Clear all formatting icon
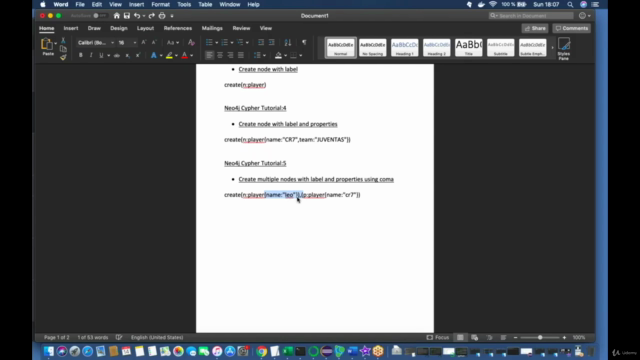Viewport: 640px width, 360px height. (191, 42)
